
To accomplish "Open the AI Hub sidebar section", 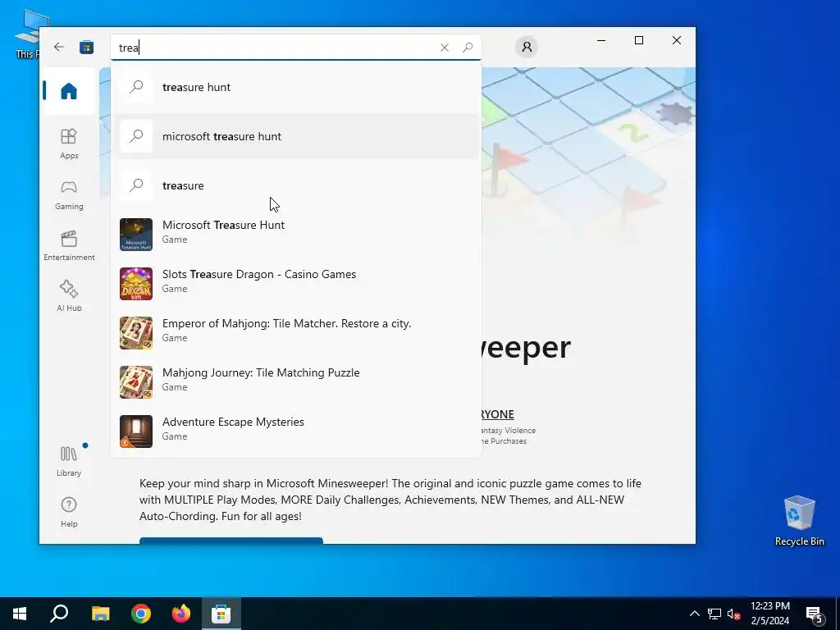I will tap(69, 296).
